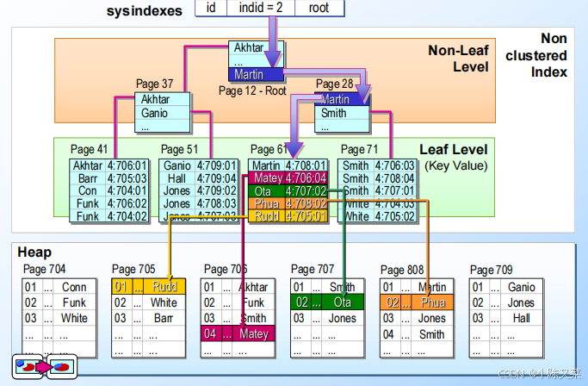Viewport: 588px width, 386px height.
Task: Select the 'Funk 4:704:02' leaf row
Action: [109, 216]
